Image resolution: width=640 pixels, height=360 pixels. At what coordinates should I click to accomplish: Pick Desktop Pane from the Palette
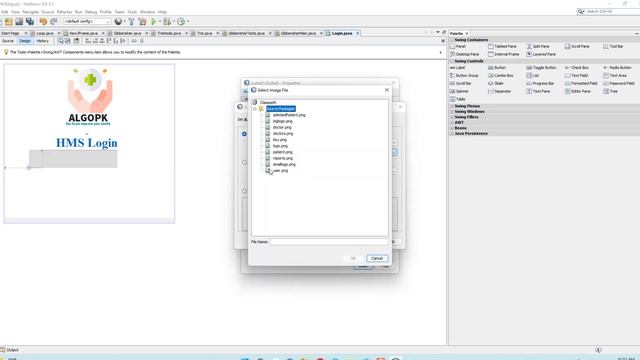coord(464,54)
